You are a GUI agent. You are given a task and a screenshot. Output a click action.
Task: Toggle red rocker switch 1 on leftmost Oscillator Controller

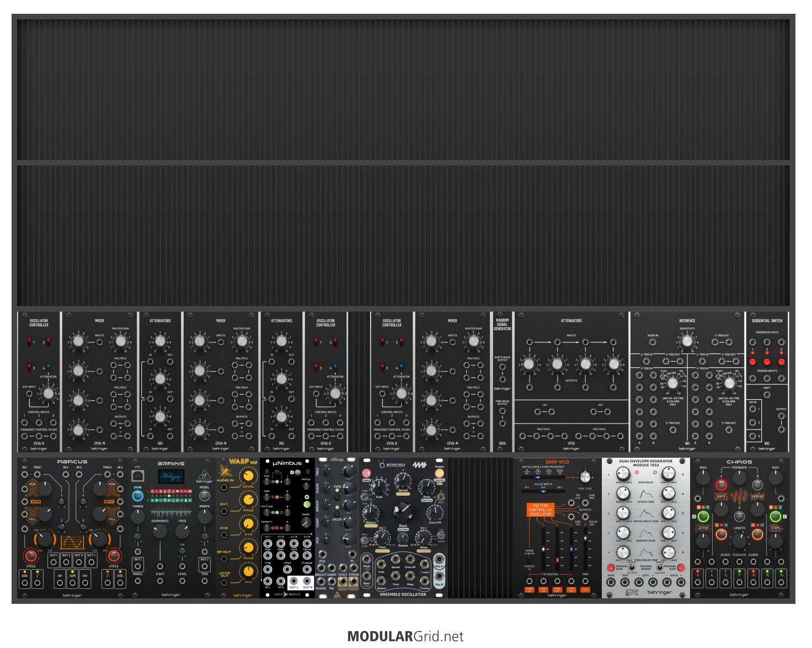pos(30,342)
